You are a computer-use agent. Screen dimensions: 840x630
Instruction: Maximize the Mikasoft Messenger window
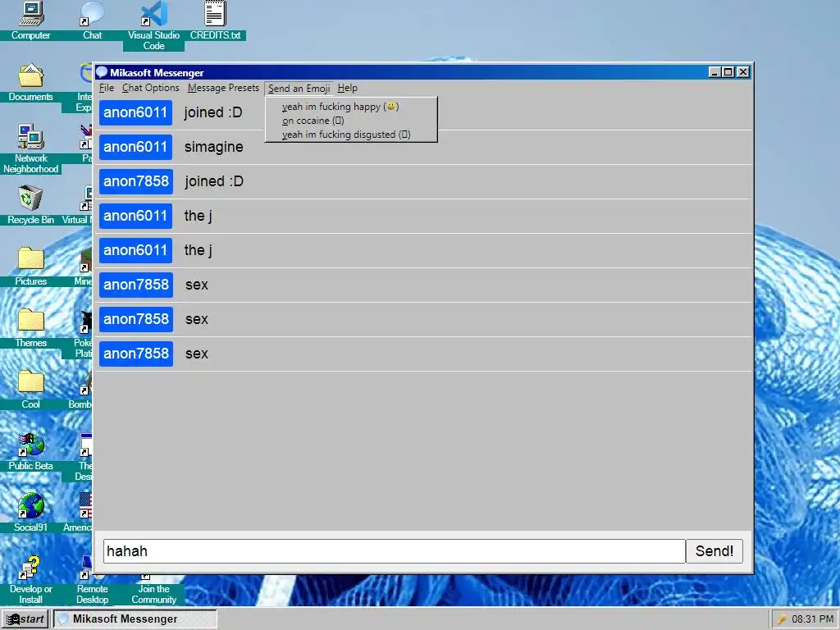point(728,72)
